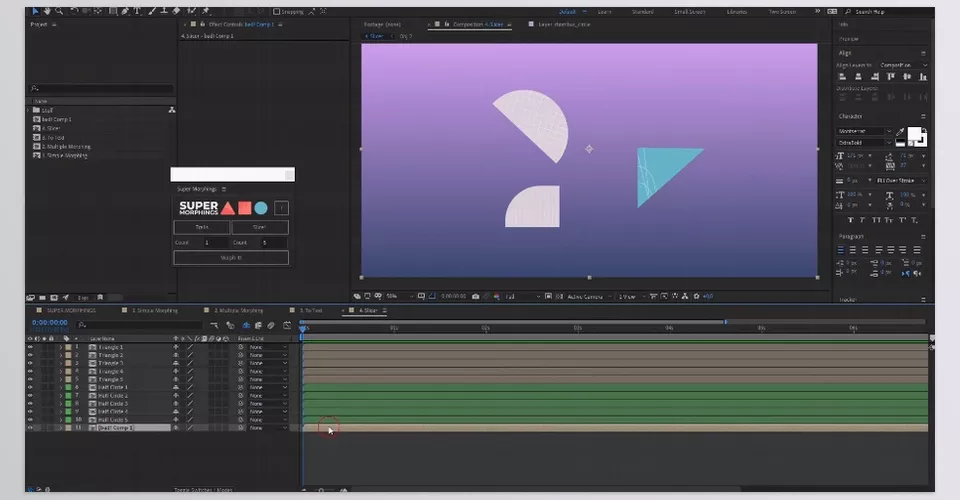The height and width of the screenshot is (500, 960).
Task: Click the Triangle 1 layer label color
Action: click(x=68, y=347)
